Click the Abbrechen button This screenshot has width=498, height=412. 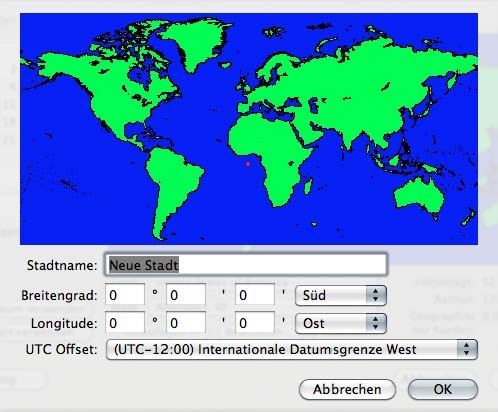[x=347, y=389]
